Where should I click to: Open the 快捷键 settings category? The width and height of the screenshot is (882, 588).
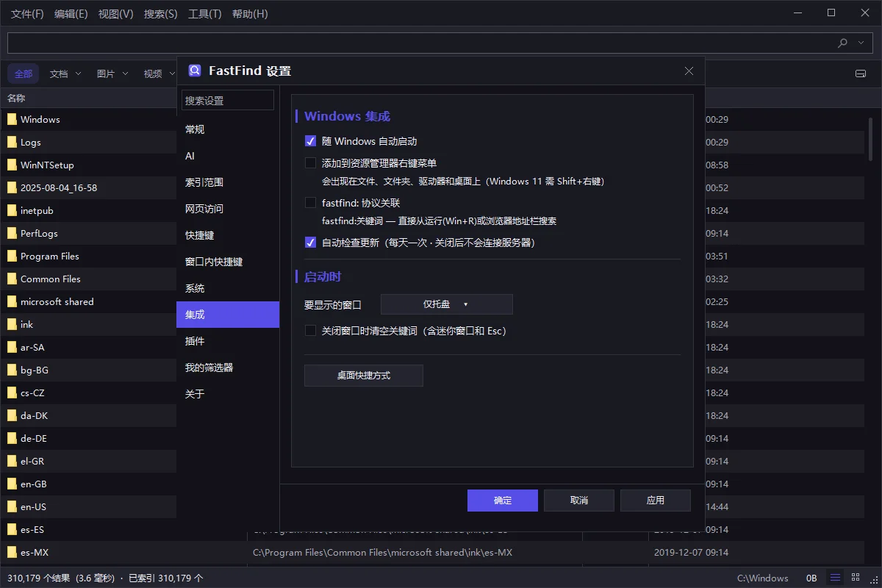click(x=228, y=235)
